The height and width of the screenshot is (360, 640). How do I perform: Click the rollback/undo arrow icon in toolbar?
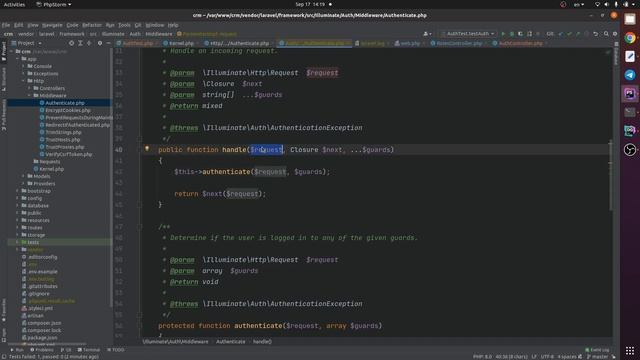click(x=596, y=34)
